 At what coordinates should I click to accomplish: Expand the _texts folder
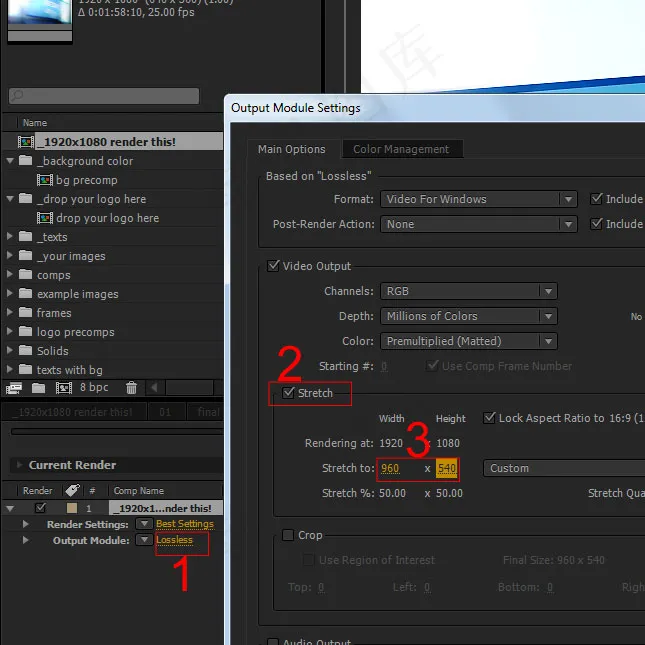tap(9, 237)
